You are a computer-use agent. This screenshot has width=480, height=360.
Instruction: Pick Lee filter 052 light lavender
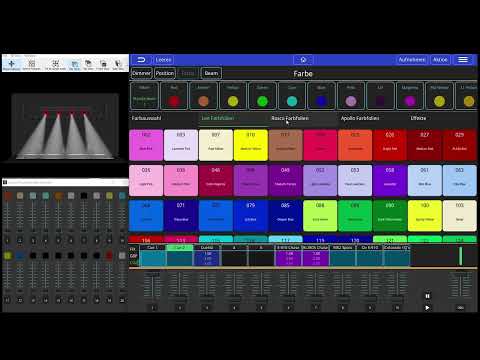point(320,180)
